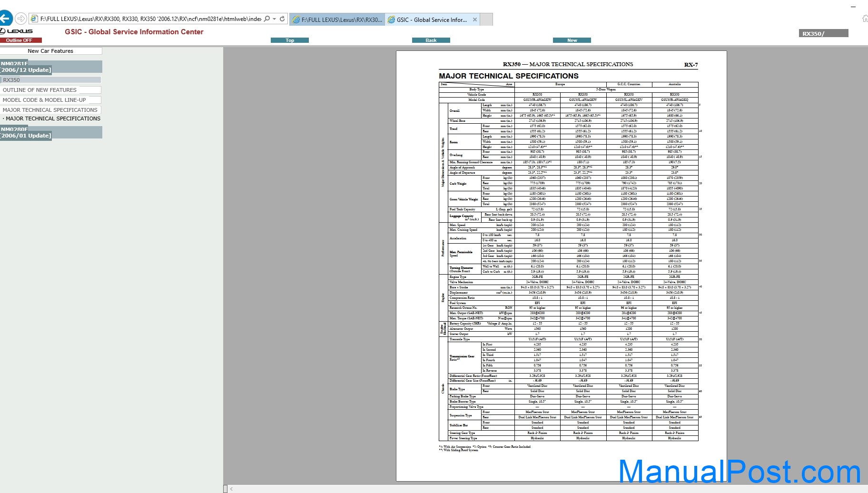The image size is (868, 493).
Task: Click the search magnifier in address bar
Action: click(267, 19)
